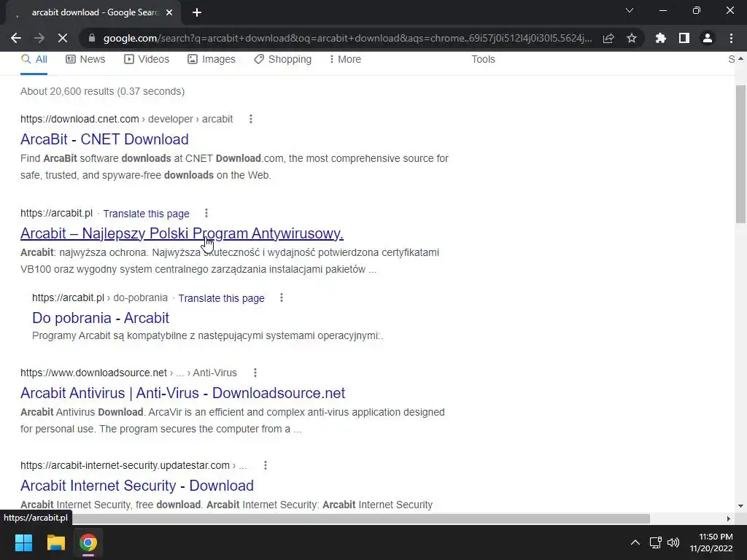Open options for the downloadsource.net result
The width and height of the screenshot is (747, 560).
[x=255, y=373]
